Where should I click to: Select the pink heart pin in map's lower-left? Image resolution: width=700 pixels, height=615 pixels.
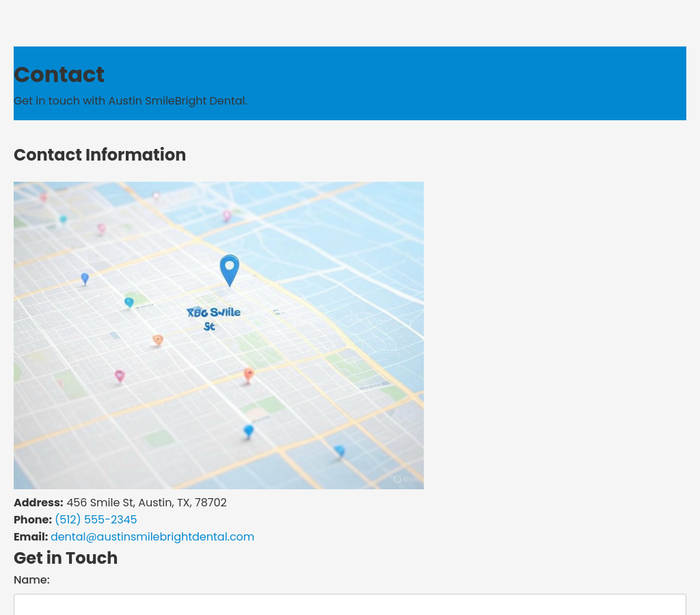120,376
